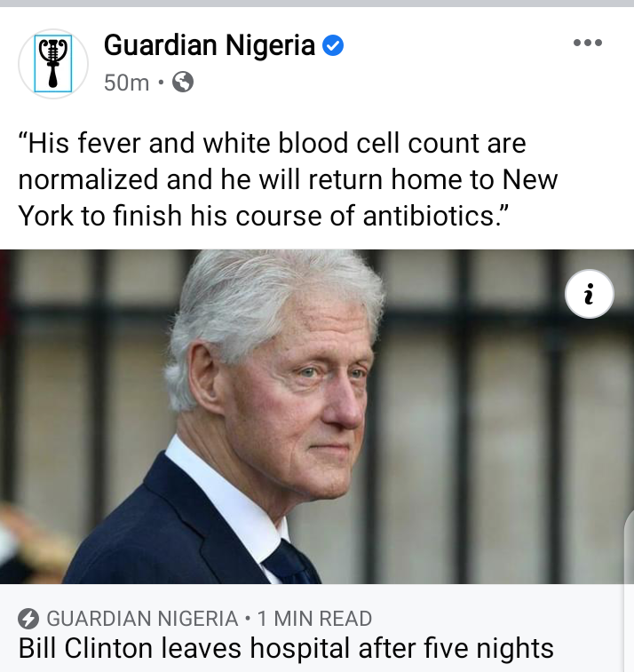This screenshot has width=634, height=672.
Task: Click caption line starting 'His fever and white'
Action: [273, 143]
